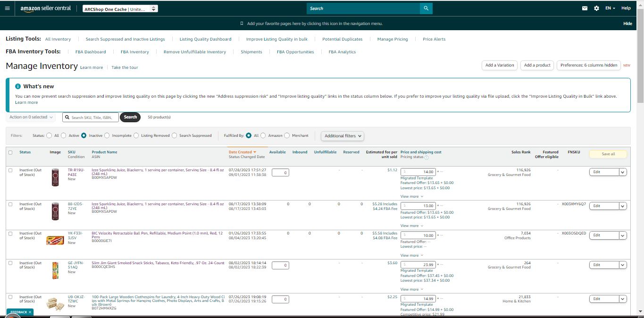Click the BIC Velocity pen product image
This screenshot has width=644, height=318.
55,241
